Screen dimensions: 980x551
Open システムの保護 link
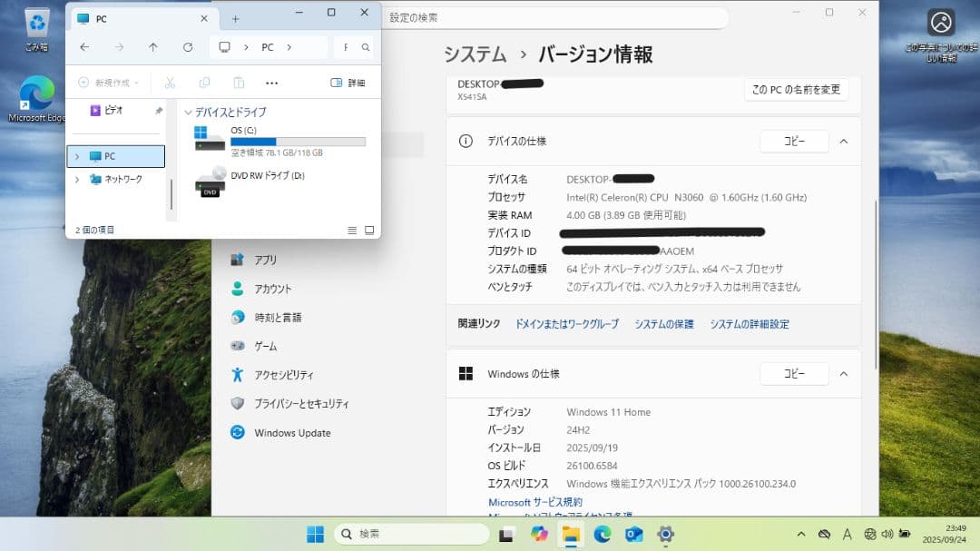click(663, 324)
